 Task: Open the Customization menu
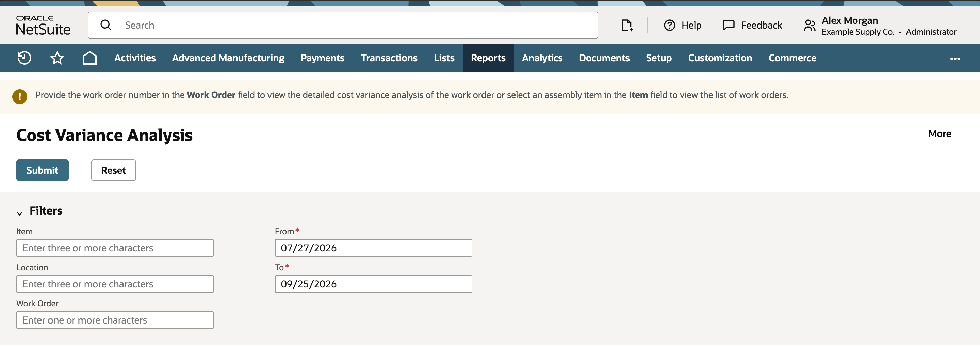720,58
